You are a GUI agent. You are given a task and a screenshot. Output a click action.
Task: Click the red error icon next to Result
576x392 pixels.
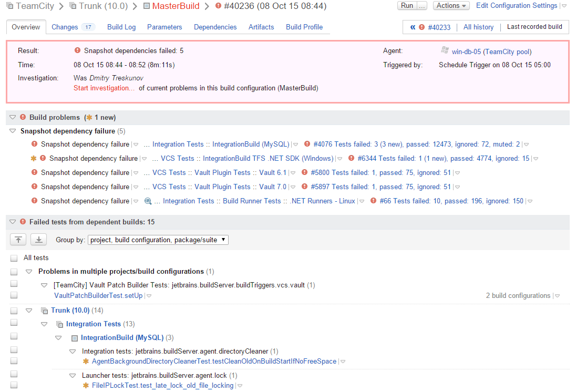tap(77, 50)
